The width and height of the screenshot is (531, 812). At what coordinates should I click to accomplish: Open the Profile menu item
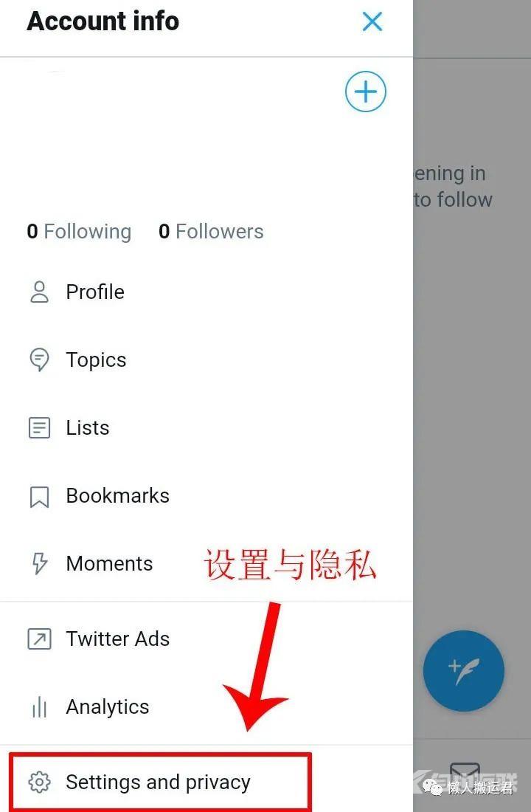coord(206,292)
